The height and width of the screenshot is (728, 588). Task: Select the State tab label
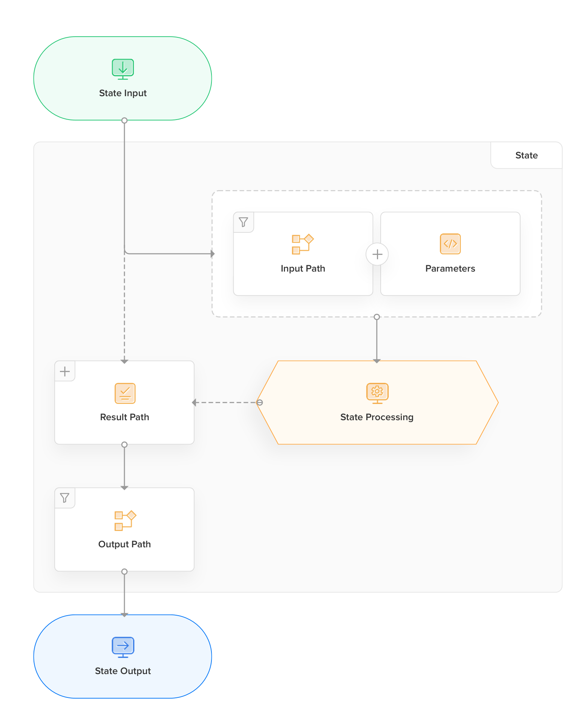(x=526, y=155)
